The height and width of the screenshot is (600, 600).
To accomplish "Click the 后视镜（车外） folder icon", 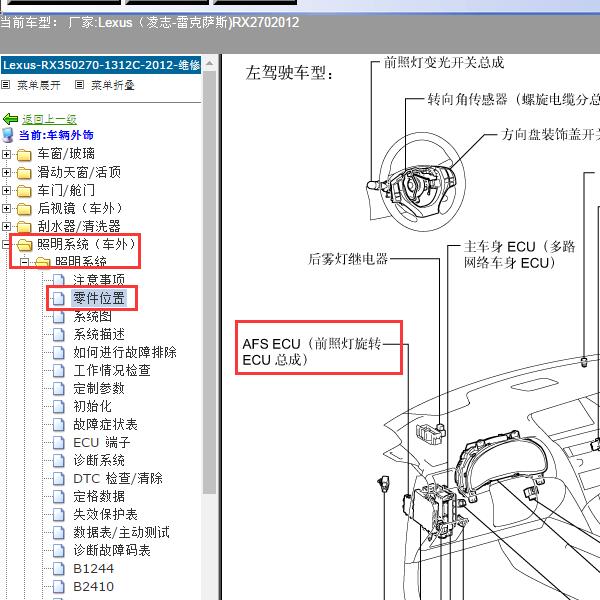I will point(24,209).
